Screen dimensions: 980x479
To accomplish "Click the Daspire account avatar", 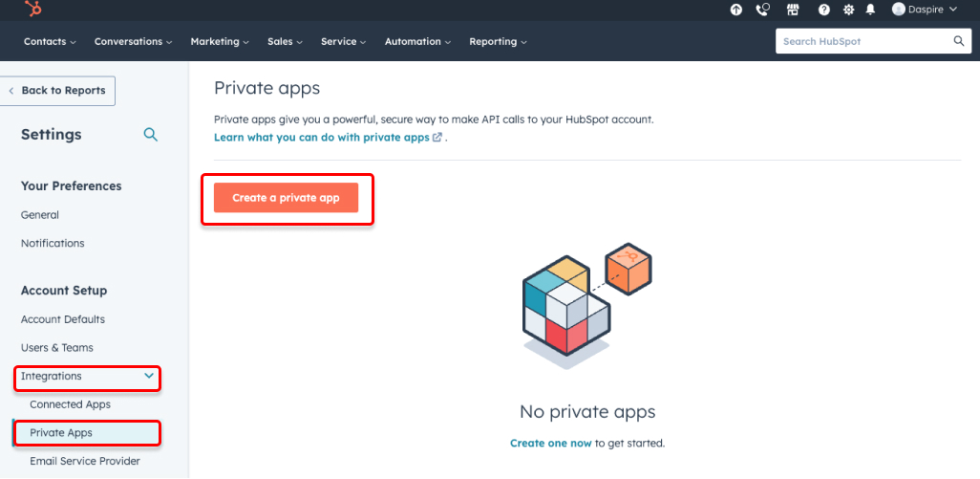I will click(x=899, y=9).
